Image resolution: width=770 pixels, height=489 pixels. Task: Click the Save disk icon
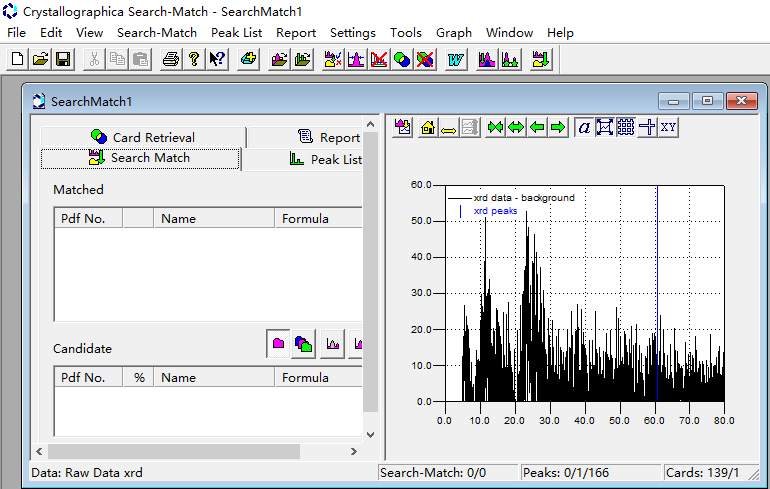click(x=62, y=60)
